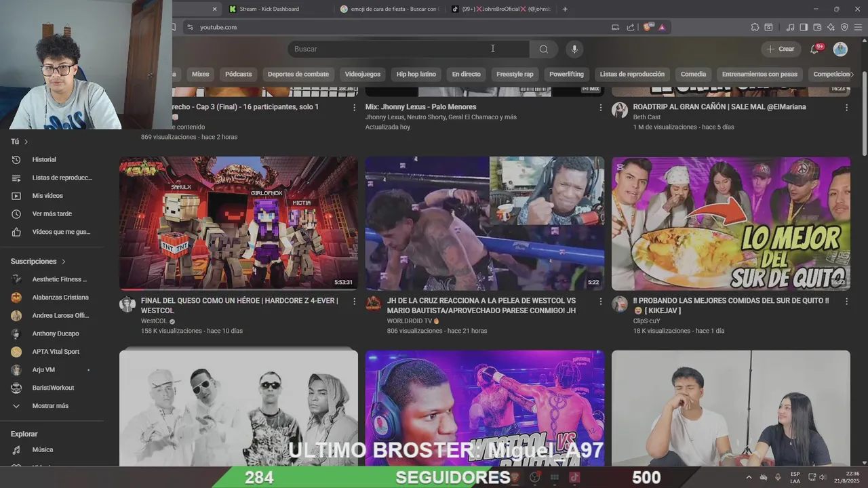
Task: Open Ver más tarde in the sidebar
Action: pyautogui.click(x=52, y=213)
